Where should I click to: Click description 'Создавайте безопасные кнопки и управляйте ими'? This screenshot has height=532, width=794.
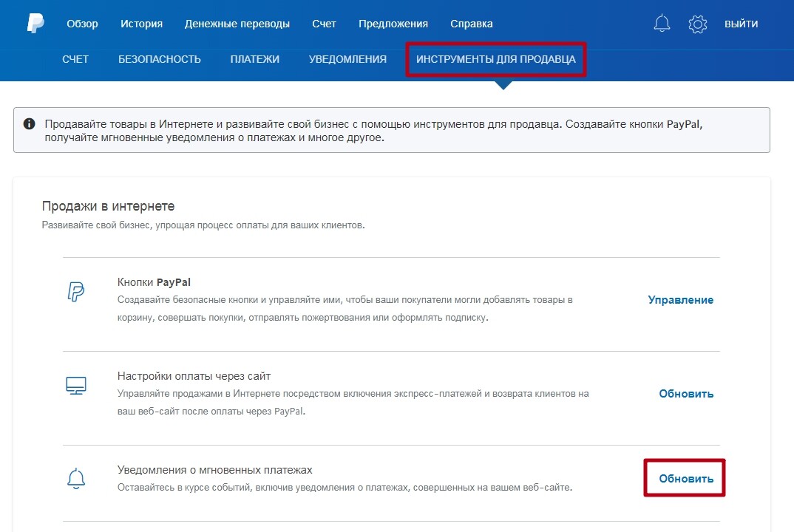[x=345, y=308]
